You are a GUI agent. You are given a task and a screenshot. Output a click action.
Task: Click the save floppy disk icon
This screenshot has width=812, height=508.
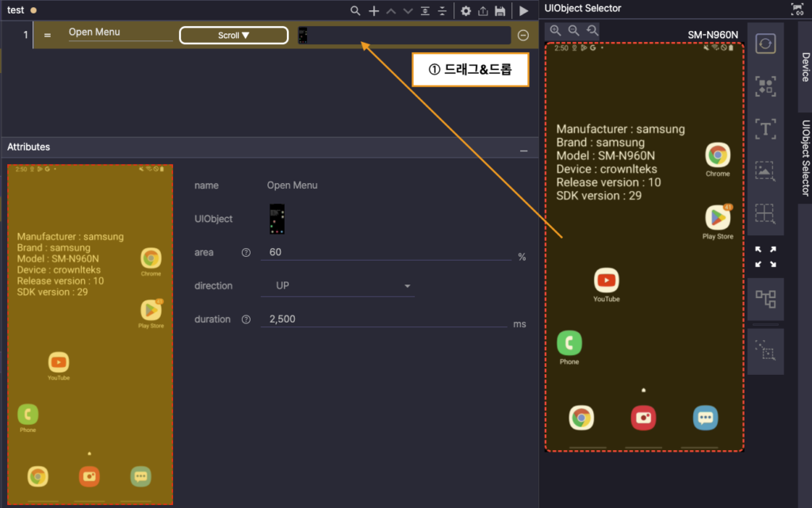(500, 11)
